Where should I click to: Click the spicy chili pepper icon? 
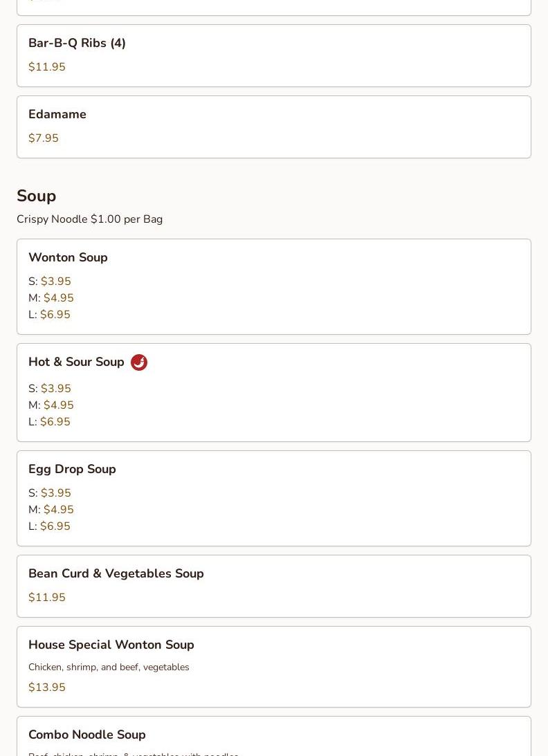[139, 362]
